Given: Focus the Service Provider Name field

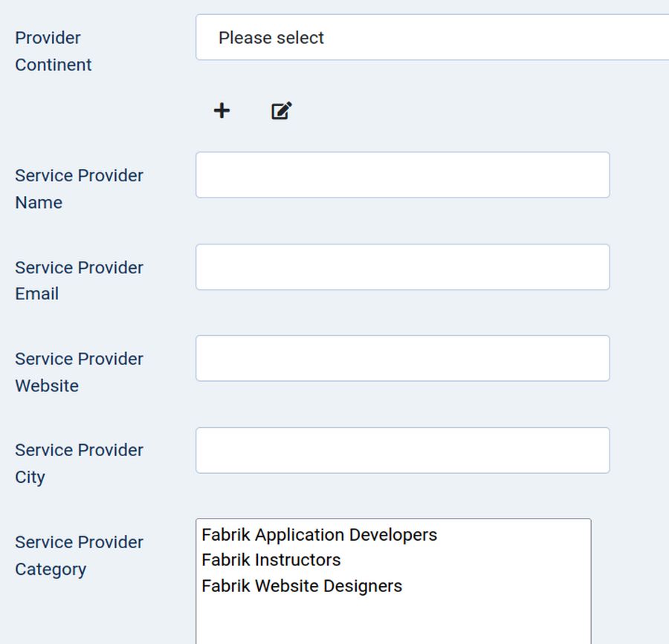Looking at the screenshot, I should 402,175.
